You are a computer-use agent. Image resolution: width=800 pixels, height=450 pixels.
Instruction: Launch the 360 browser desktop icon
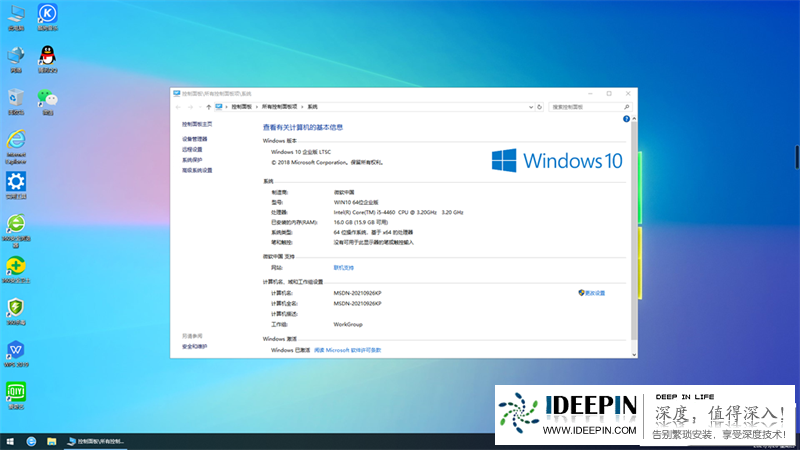point(16,231)
